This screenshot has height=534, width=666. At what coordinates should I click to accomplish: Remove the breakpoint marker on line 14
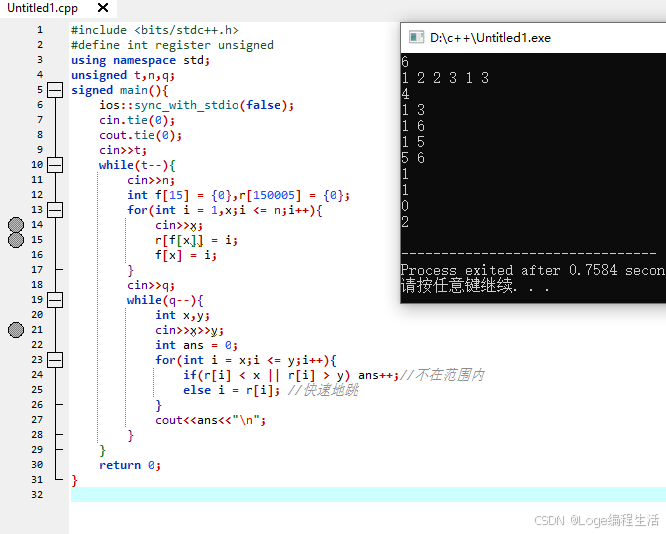click(x=16, y=225)
